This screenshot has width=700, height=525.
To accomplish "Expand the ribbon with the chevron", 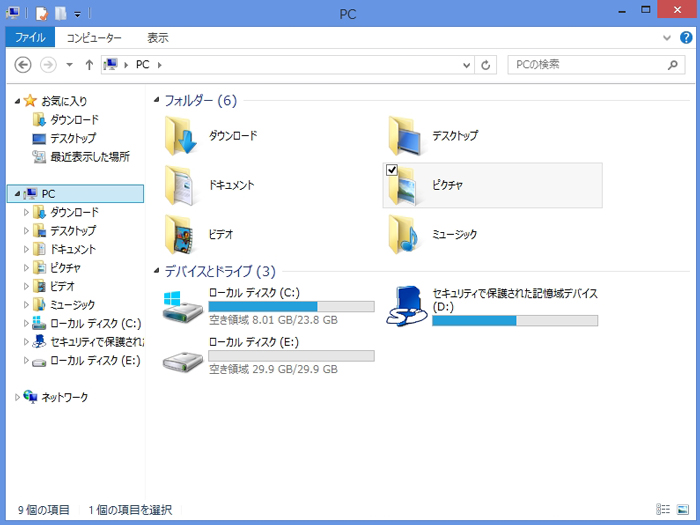I will [667, 38].
